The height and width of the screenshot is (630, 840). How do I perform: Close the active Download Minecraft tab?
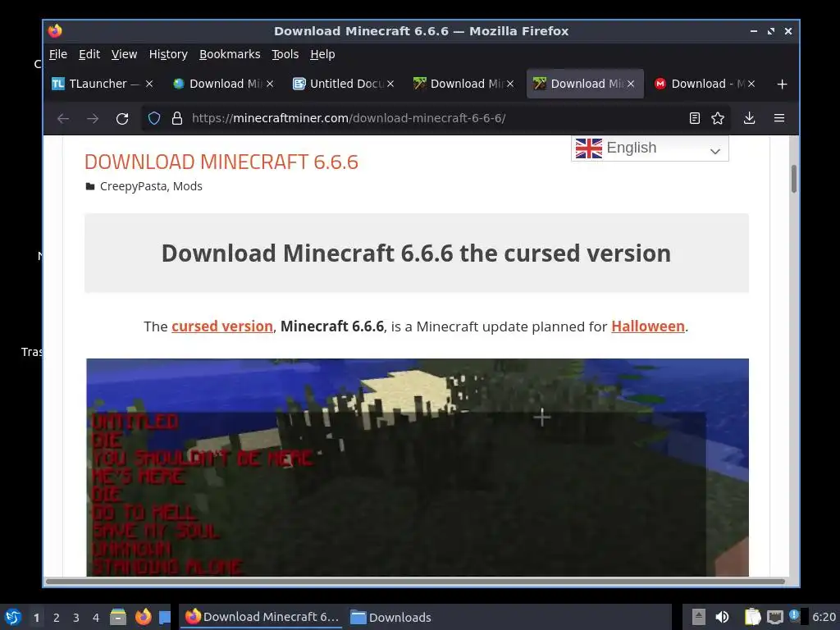tap(631, 84)
